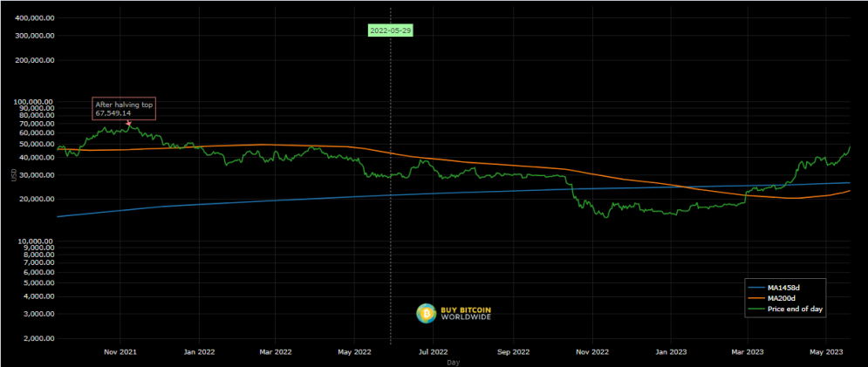Click the red star peak marker
Screen dimensions: 868x367
click(x=129, y=124)
